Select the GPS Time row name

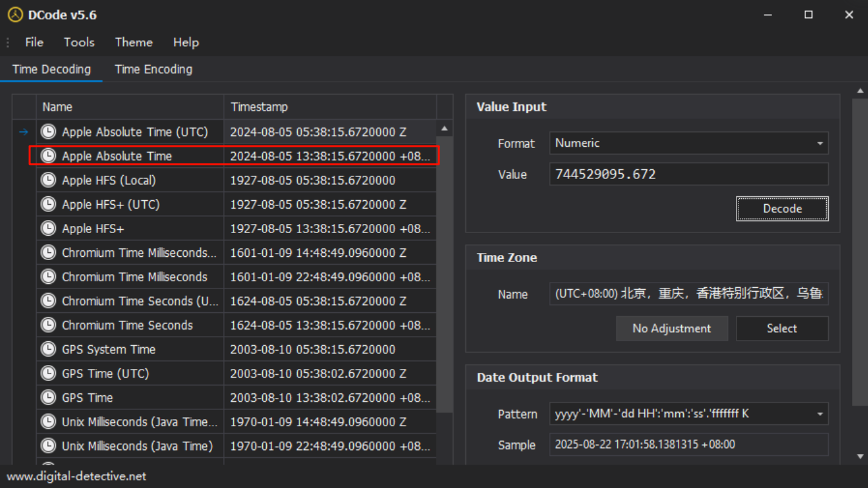[x=87, y=397]
